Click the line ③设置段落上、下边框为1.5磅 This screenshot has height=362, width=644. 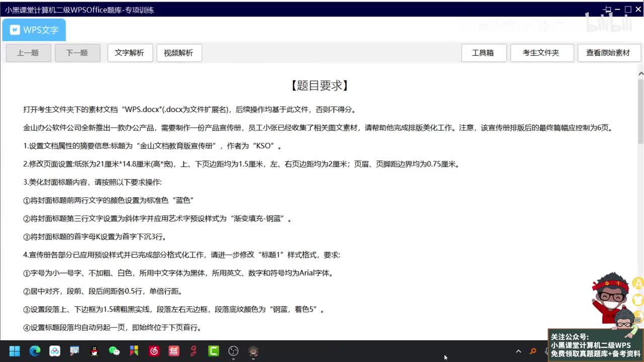pos(174,309)
